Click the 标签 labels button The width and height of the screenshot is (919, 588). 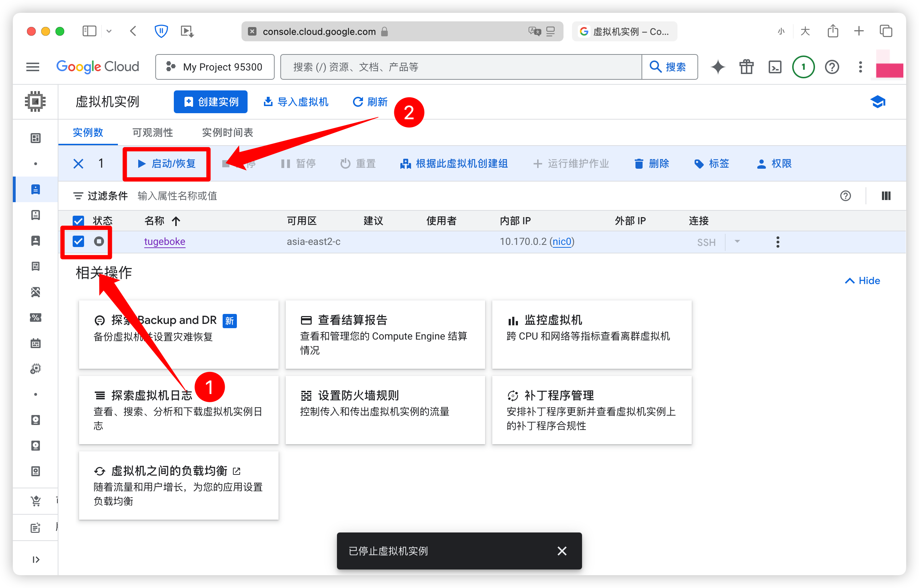711,164
